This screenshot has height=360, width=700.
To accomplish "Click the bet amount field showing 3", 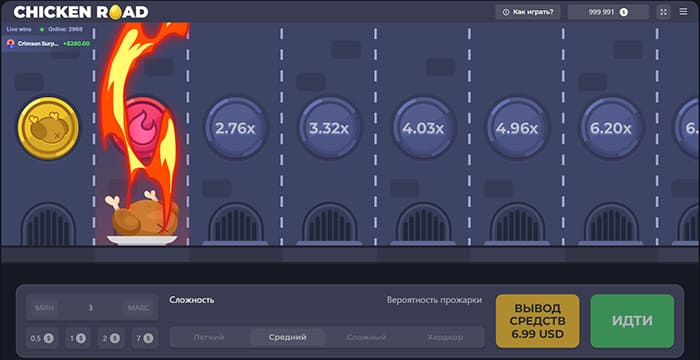I will [91, 308].
